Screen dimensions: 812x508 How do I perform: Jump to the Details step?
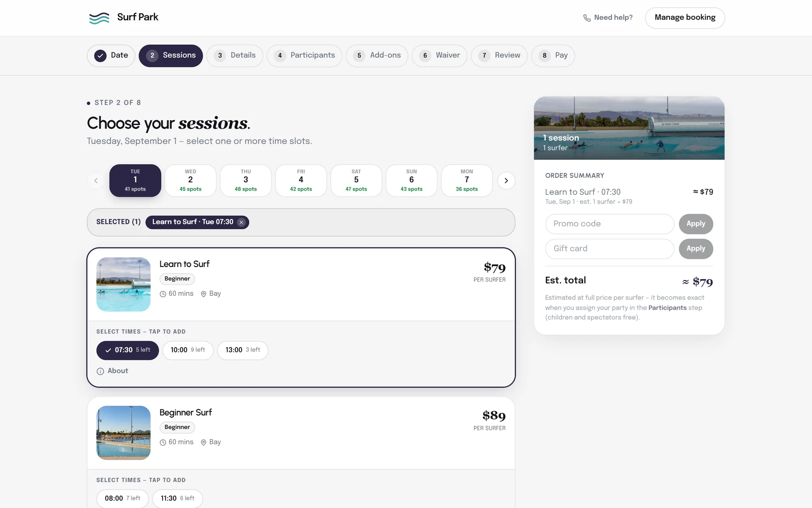[235, 56]
